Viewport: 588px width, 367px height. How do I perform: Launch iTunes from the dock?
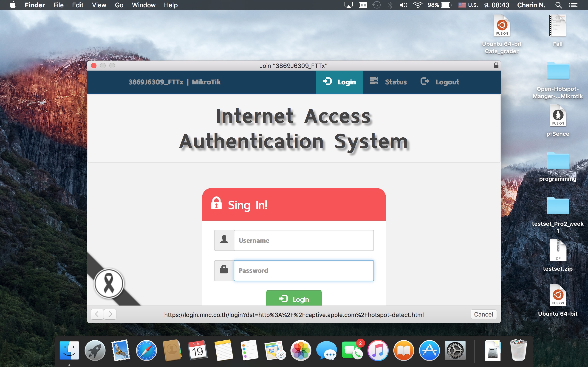[x=378, y=350]
